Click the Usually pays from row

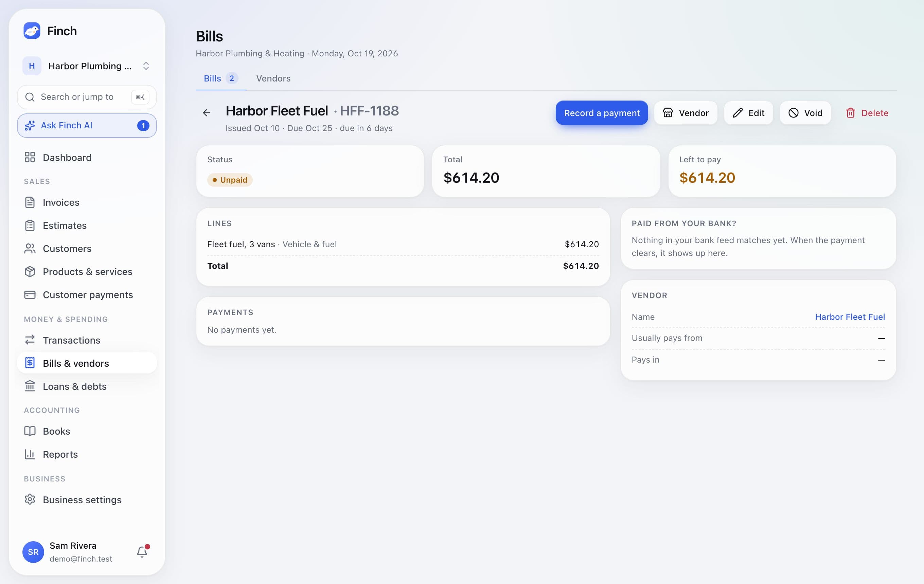coord(758,338)
